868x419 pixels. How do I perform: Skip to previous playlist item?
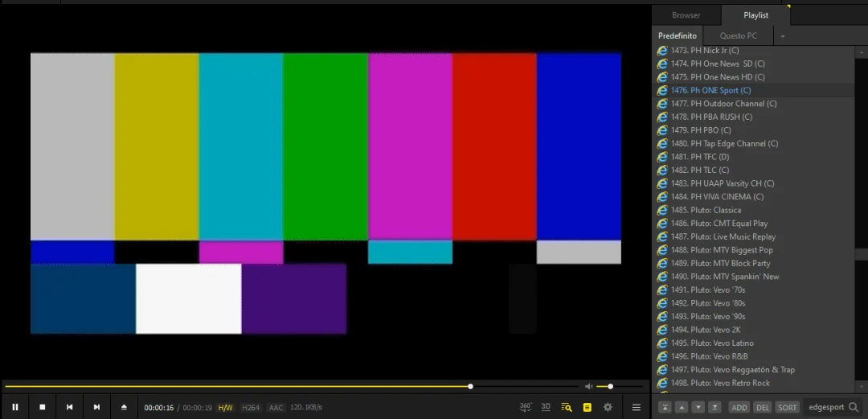pos(69,407)
